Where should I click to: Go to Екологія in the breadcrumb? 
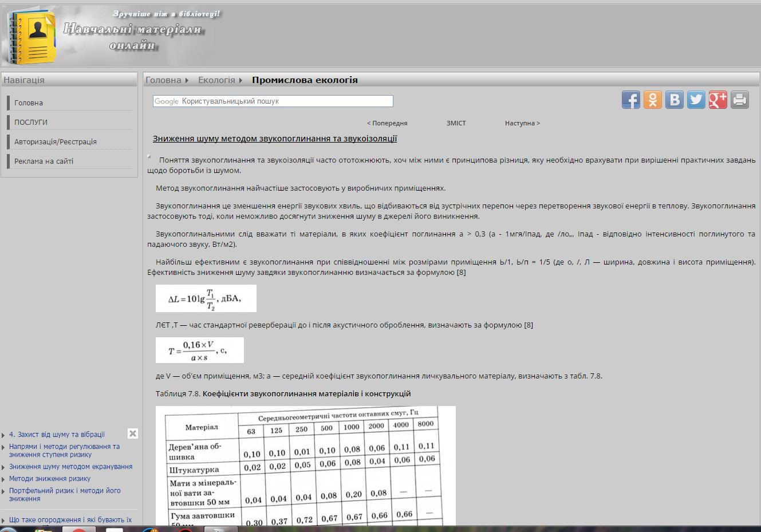pos(216,80)
